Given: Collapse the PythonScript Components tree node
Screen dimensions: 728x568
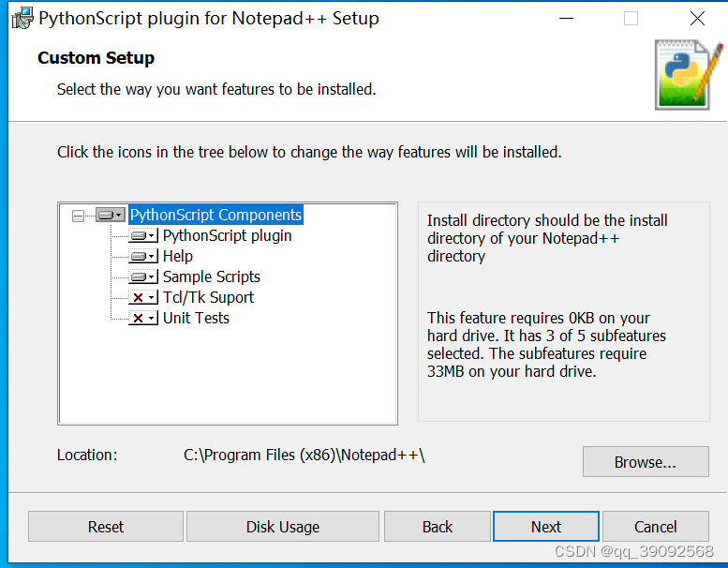Looking at the screenshot, I should coord(78,216).
